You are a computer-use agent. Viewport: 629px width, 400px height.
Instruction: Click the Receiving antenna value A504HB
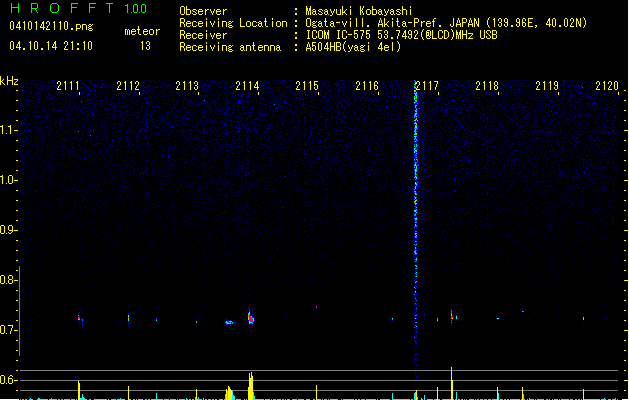pyautogui.click(x=324, y=47)
